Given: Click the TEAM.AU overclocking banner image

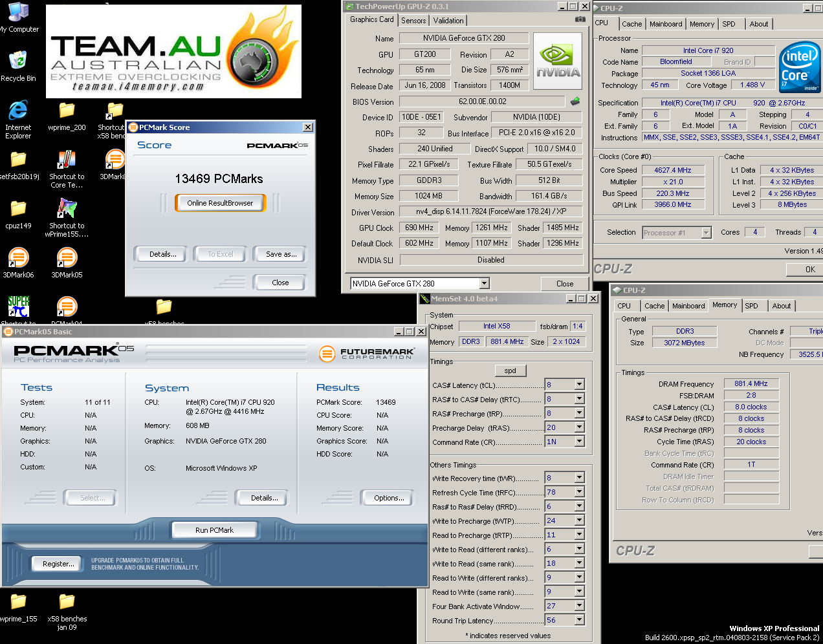Looking at the screenshot, I should [x=173, y=51].
